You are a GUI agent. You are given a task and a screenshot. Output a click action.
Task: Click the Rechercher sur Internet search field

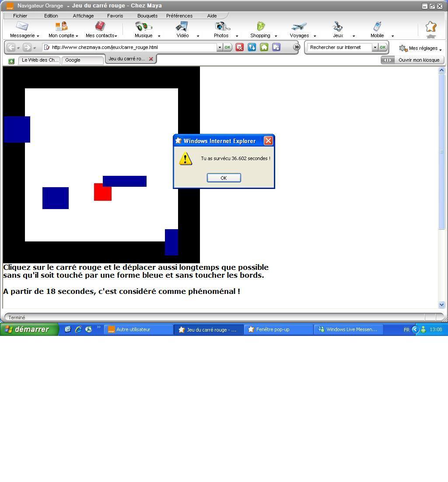pos(340,47)
